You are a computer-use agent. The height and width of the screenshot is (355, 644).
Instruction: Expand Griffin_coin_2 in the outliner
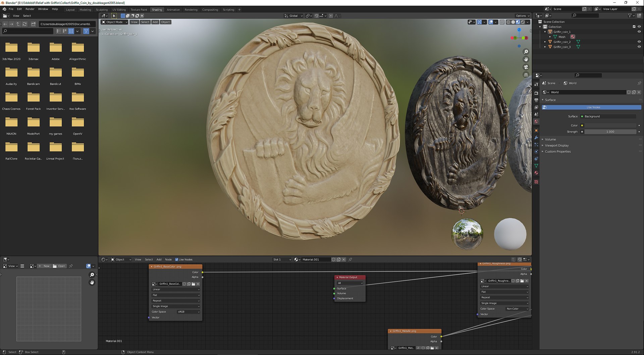pyautogui.click(x=545, y=42)
